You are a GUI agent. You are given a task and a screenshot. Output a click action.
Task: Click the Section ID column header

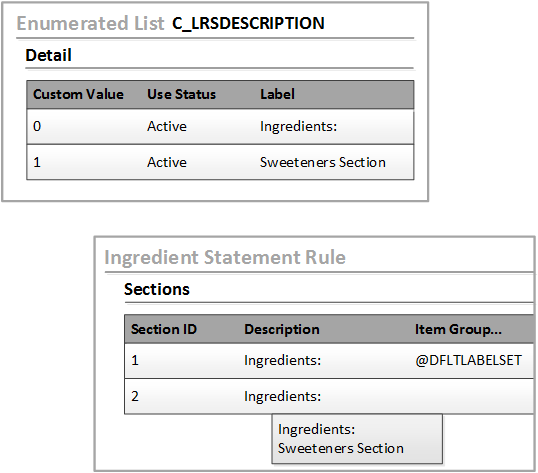tap(164, 329)
